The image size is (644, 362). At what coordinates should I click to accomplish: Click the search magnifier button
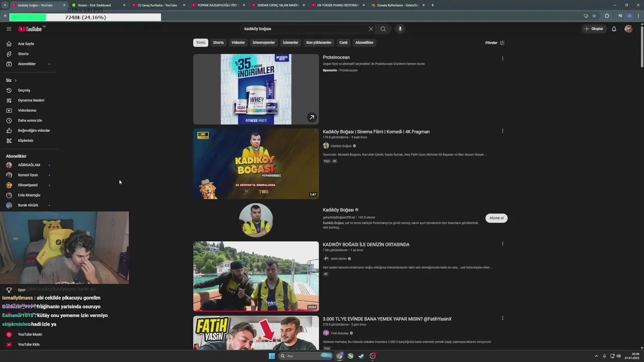(383, 29)
